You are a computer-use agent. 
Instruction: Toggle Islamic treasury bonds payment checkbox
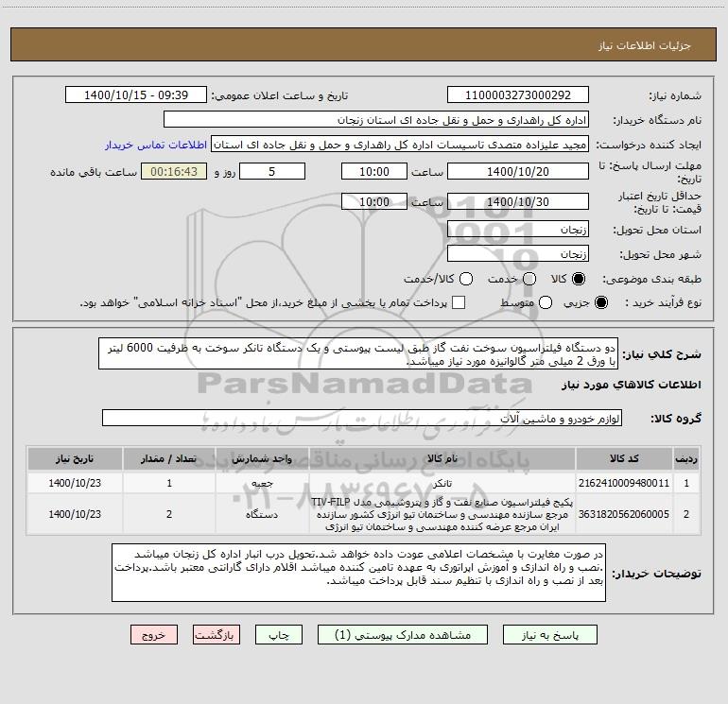pos(459,302)
